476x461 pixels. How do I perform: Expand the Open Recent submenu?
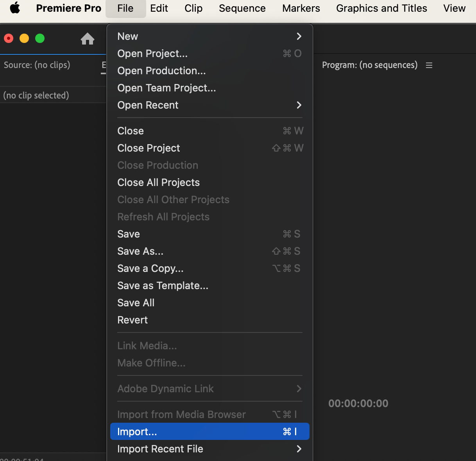[x=210, y=105]
